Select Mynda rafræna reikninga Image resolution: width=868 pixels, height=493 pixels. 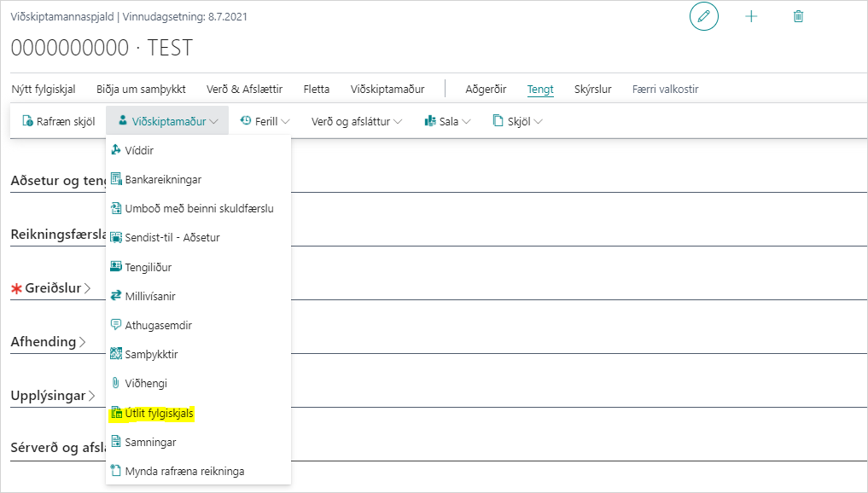(x=184, y=471)
